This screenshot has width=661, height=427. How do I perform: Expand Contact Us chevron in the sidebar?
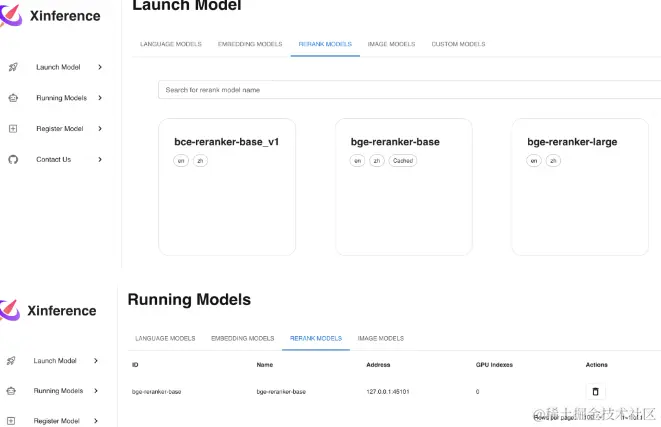click(100, 159)
